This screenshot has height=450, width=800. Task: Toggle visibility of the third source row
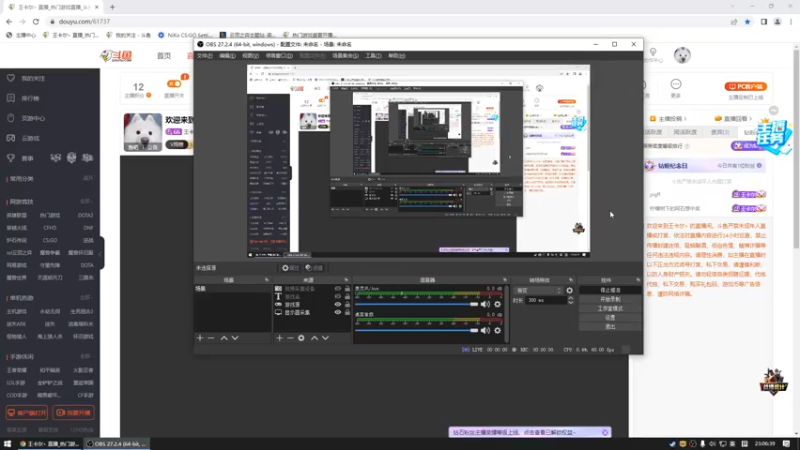click(x=338, y=304)
